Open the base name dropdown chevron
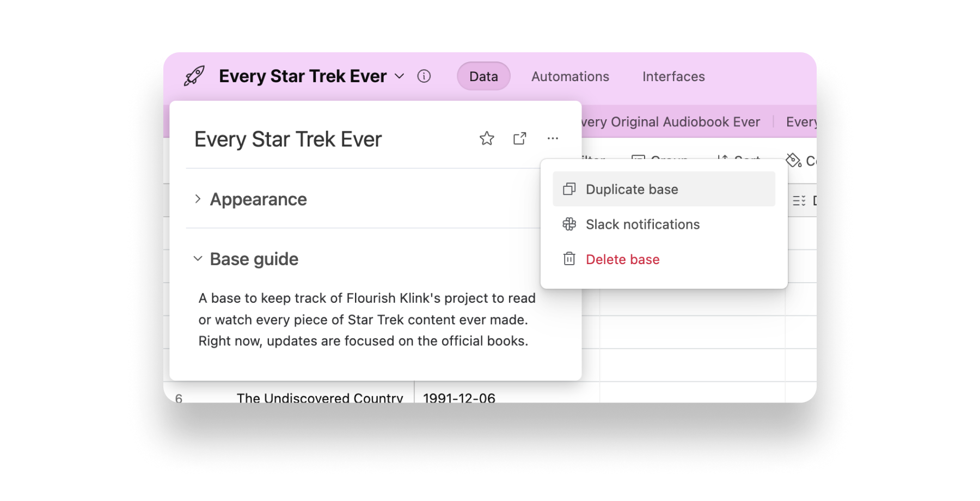 tap(399, 76)
